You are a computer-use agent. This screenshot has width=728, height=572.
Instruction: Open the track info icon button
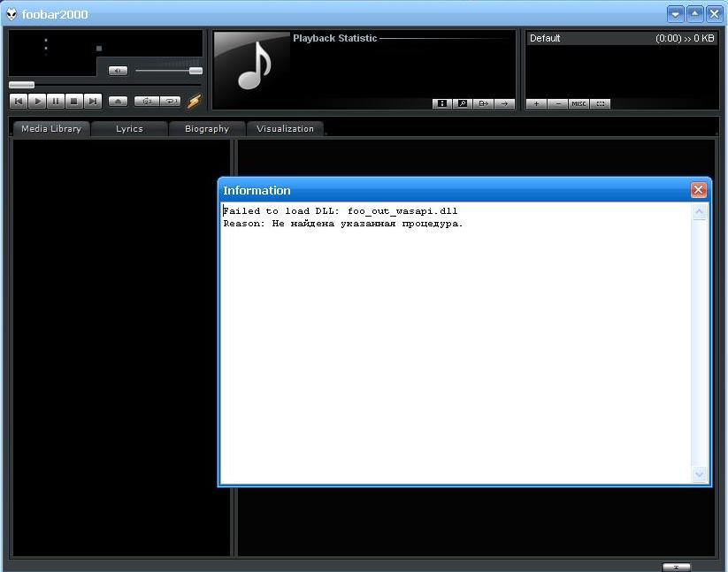[441, 103]
